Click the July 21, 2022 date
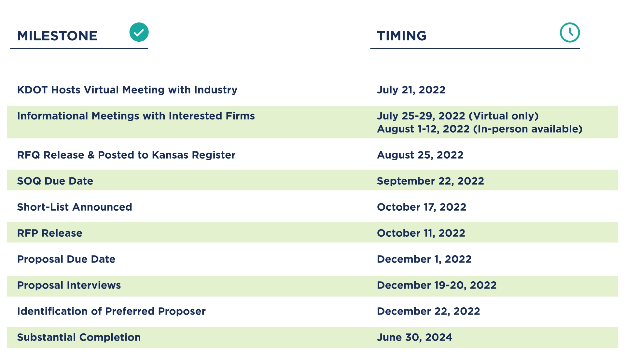The image size is (625, 364). tap(411, 90)
